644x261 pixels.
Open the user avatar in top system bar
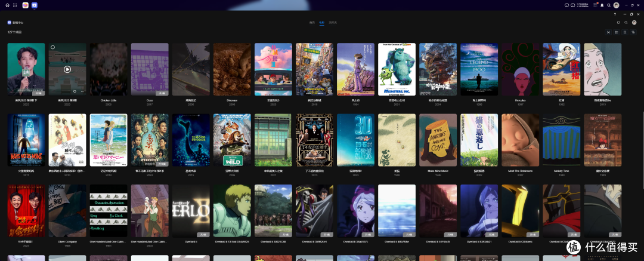tap(616, 5)
